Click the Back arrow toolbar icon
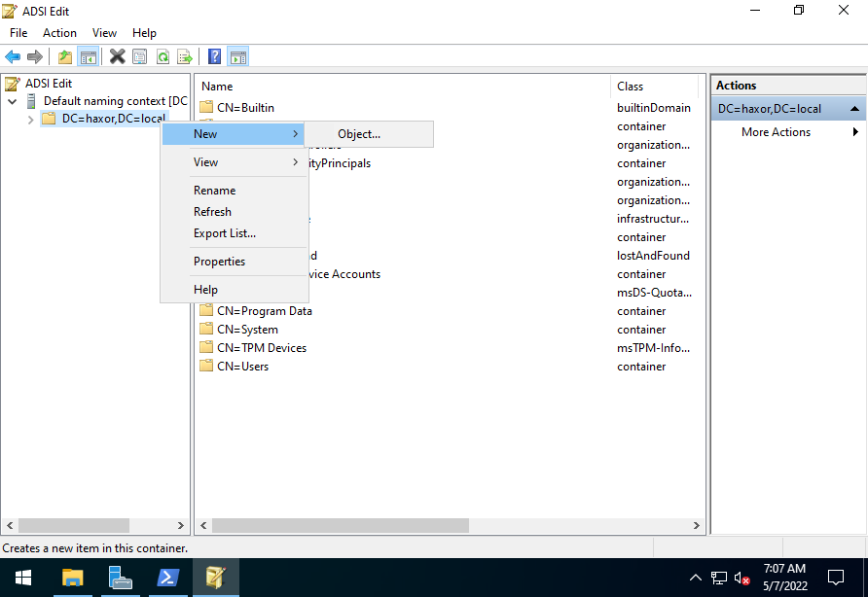 coord(13,56)
